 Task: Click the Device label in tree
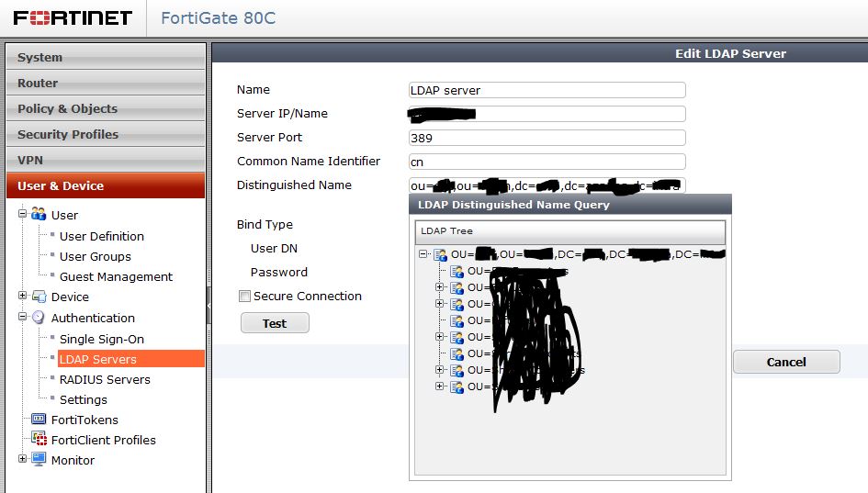click(70, 297)
